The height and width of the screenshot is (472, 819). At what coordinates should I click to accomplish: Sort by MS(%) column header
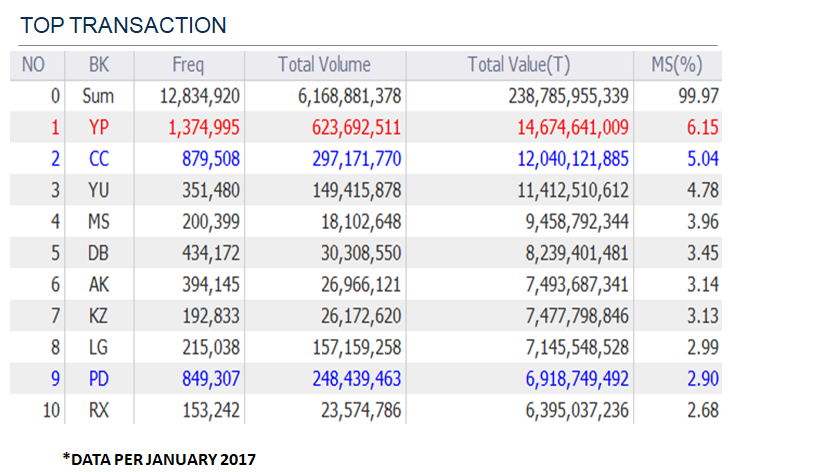coord(678,65)
